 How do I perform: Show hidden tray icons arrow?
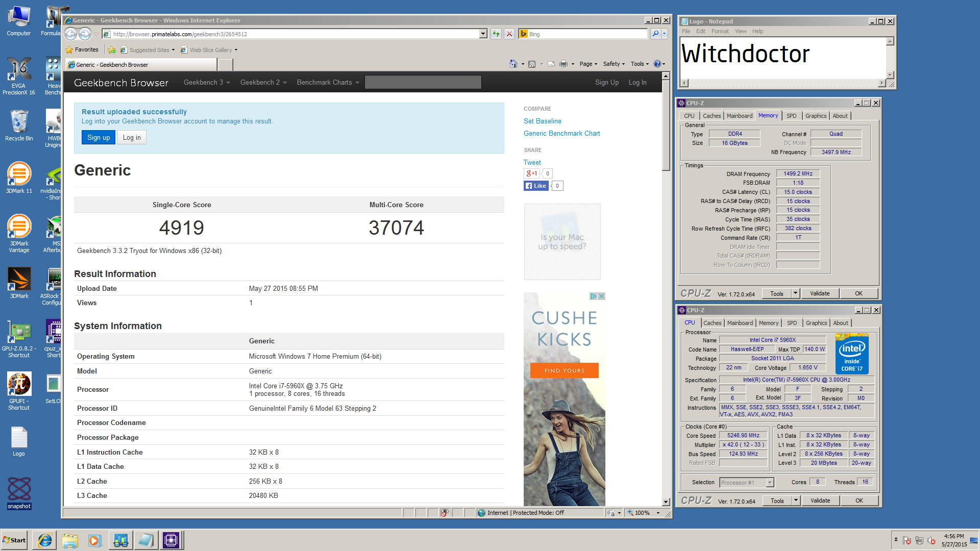click(896, 540)
